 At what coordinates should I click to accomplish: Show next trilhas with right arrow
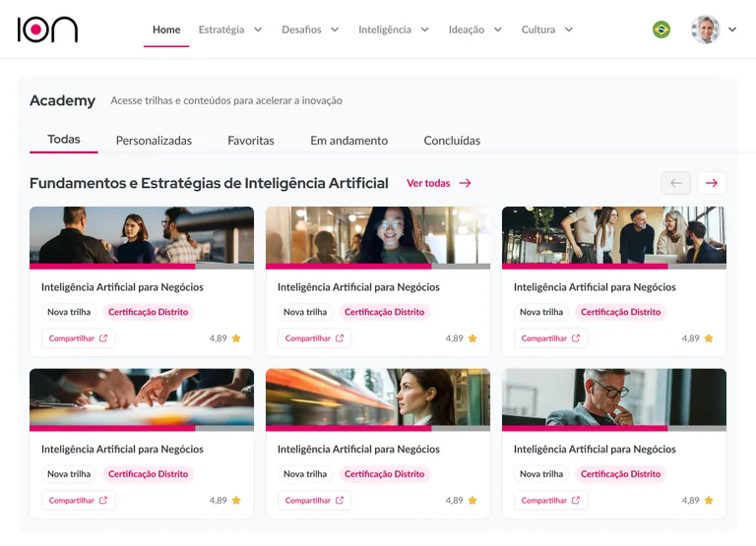pos(712,183)
